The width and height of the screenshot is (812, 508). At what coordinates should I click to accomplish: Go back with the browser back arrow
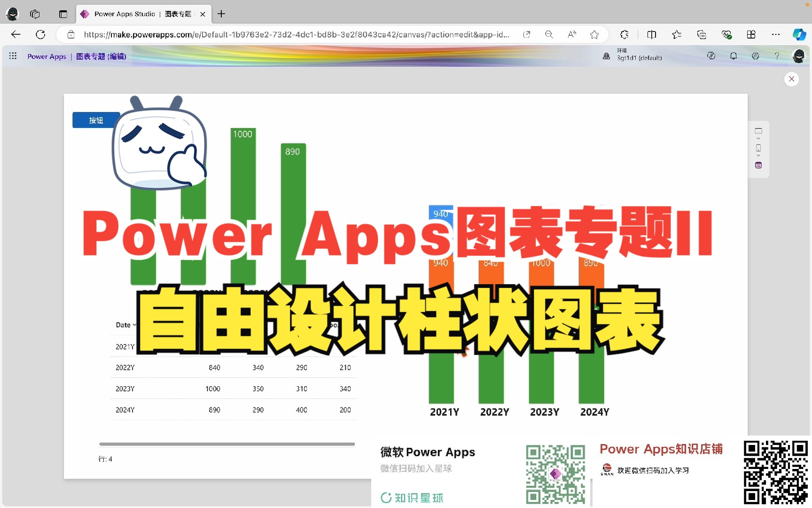pyautogui.click(x=16, y=34)
